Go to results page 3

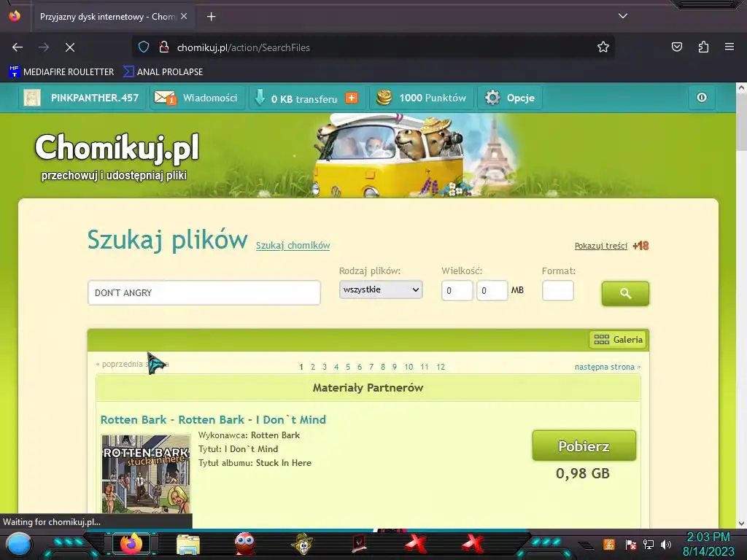point(325,367)
